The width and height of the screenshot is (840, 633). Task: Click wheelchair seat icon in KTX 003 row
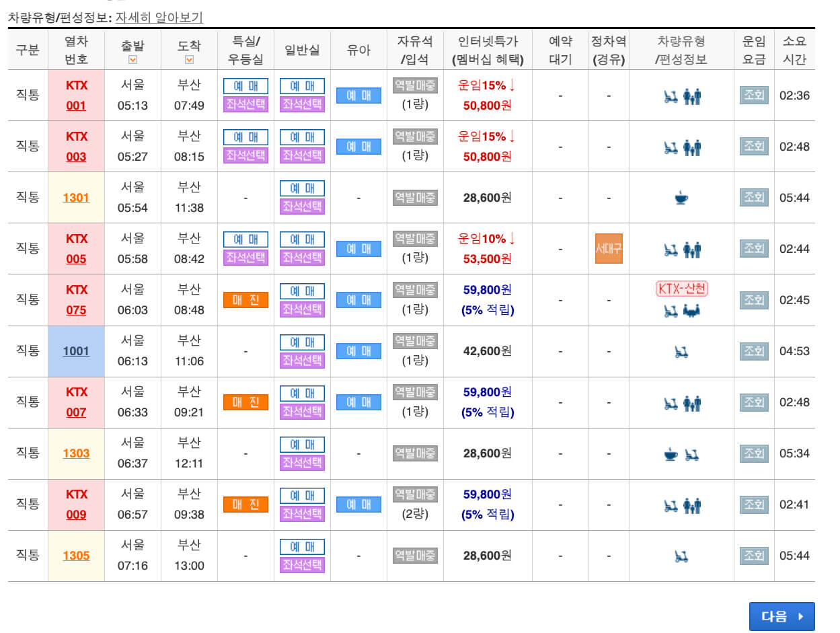pos(671,147)
